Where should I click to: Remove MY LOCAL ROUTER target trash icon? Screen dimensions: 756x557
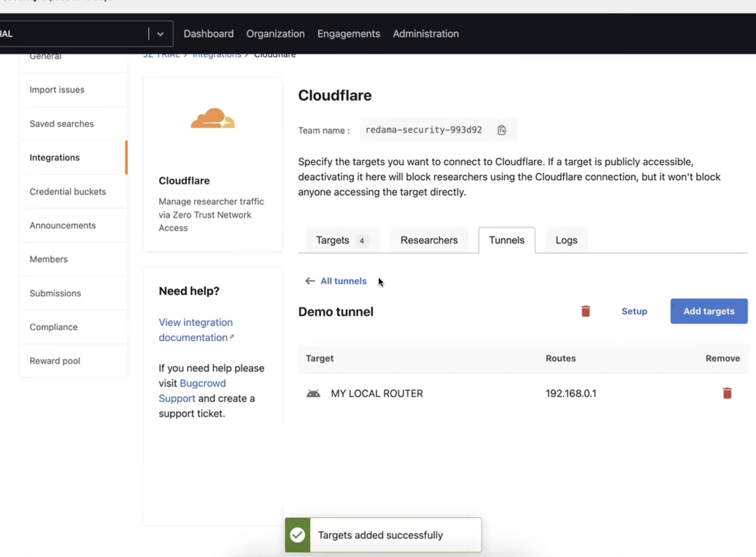727,393
